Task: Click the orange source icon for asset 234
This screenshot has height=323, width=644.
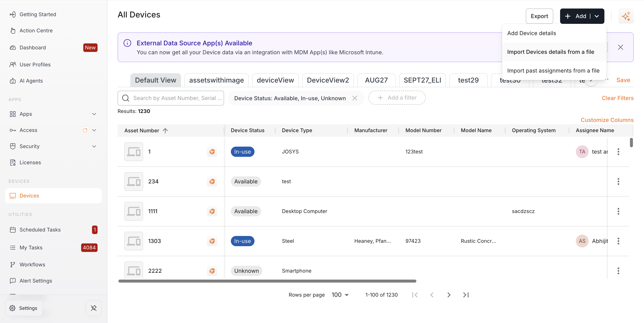Action: coord(212,181)
